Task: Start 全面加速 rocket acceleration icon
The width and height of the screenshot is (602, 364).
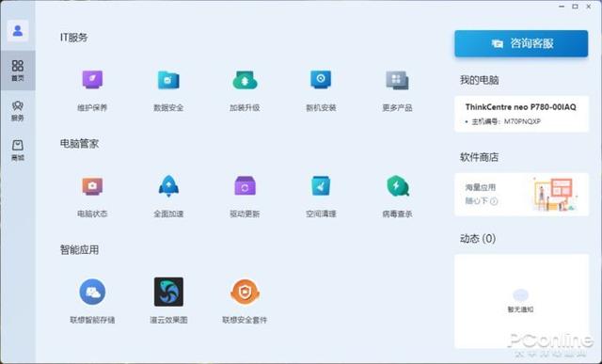Action: pos(168,186)
